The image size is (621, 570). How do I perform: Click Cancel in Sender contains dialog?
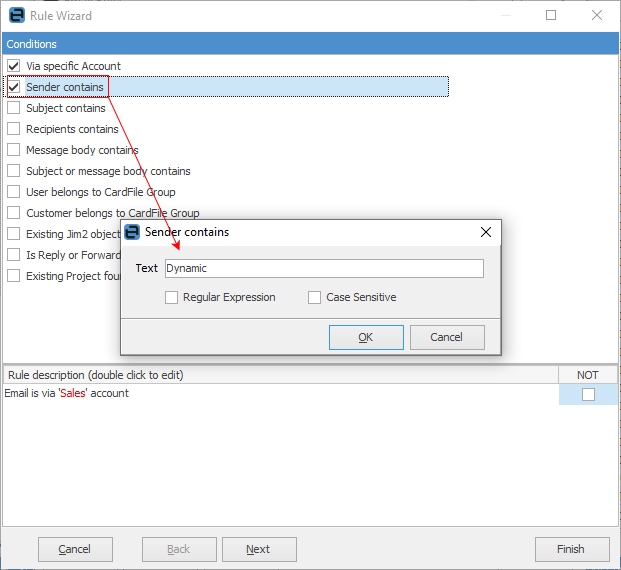coord(447,337)
